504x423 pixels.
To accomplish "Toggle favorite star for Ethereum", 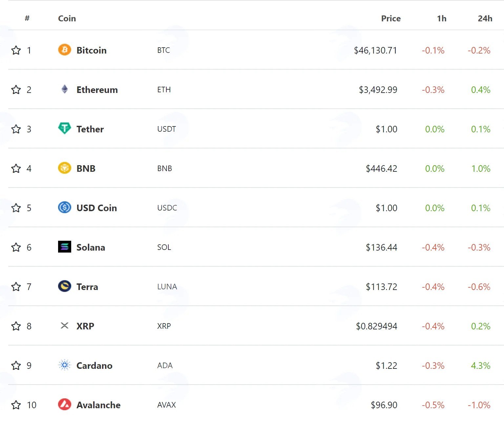I will tap(16, 90).
